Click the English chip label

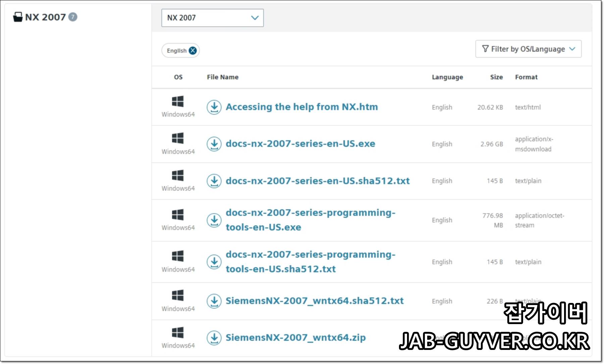(177, 51)
